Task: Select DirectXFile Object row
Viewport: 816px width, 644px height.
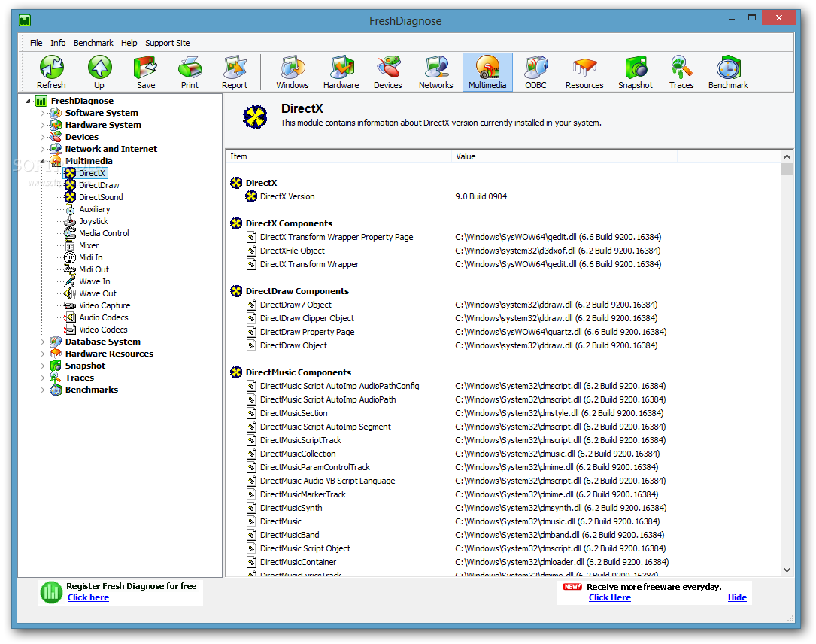Action: point(504,251)
